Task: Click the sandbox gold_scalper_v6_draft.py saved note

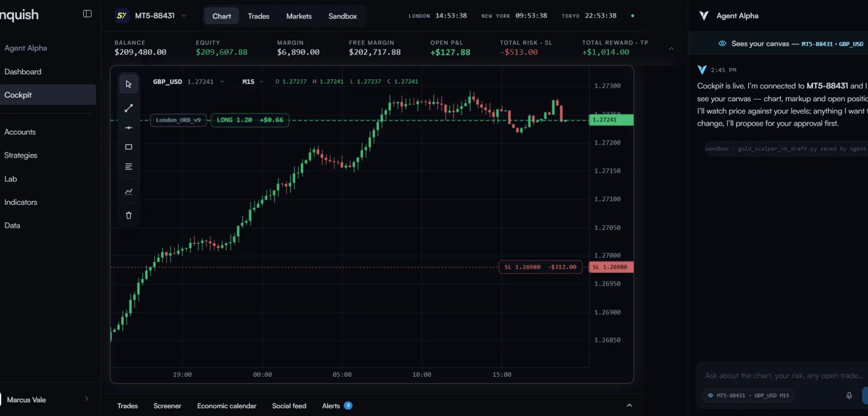Action: (x=786, y=149)
